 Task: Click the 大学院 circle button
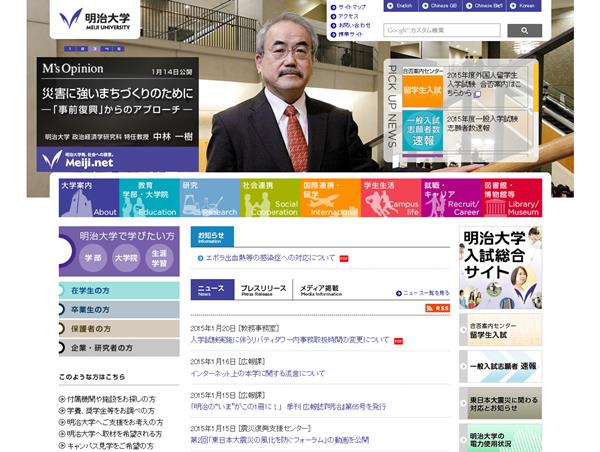point(126,258)
